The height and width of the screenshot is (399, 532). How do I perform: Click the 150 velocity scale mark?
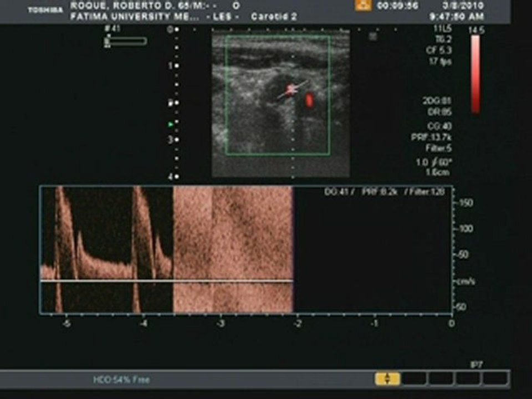click(x=465, y=203)
